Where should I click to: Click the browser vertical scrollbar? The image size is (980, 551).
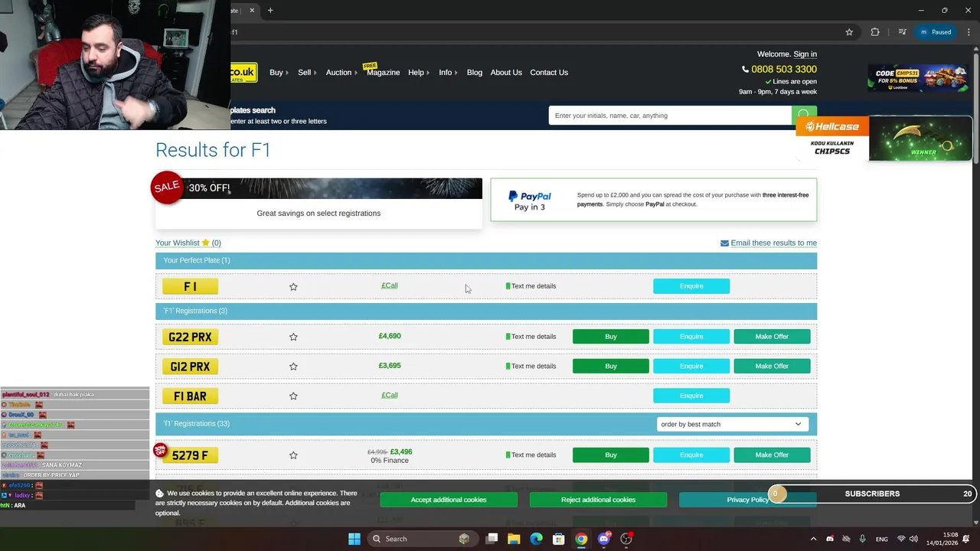(975, 107)
